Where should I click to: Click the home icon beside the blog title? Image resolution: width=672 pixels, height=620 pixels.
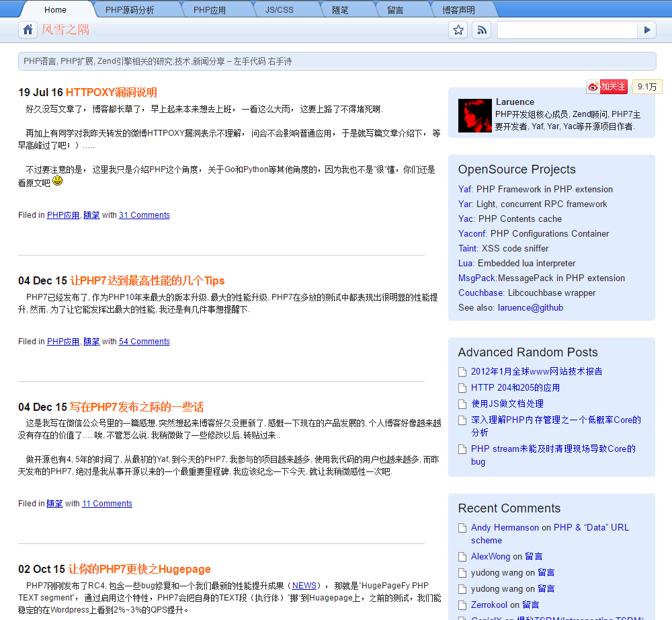[x=28, y=30]
